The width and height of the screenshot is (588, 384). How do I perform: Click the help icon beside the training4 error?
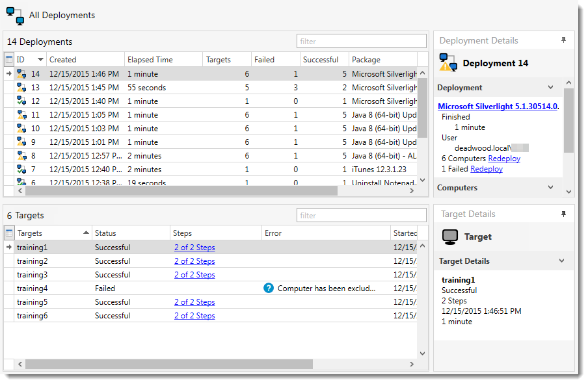(x=269, y=288)
